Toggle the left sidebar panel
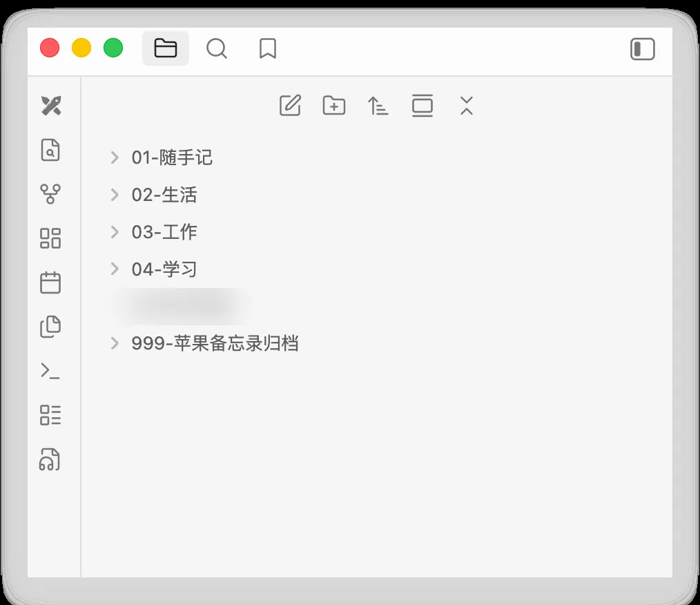Screen dimensions: 700x605 click(643, 48)
